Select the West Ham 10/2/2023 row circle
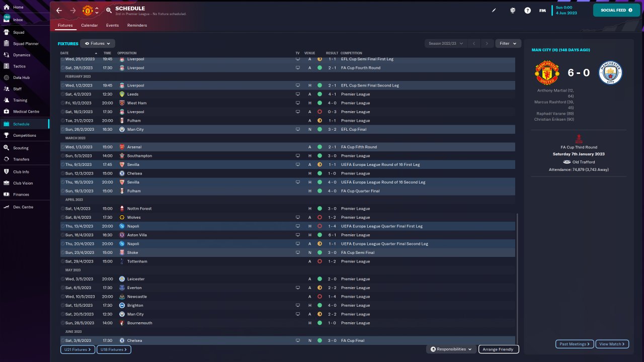Screen dimensions: 644x362 pyautogui.click(x=63, y=103)
